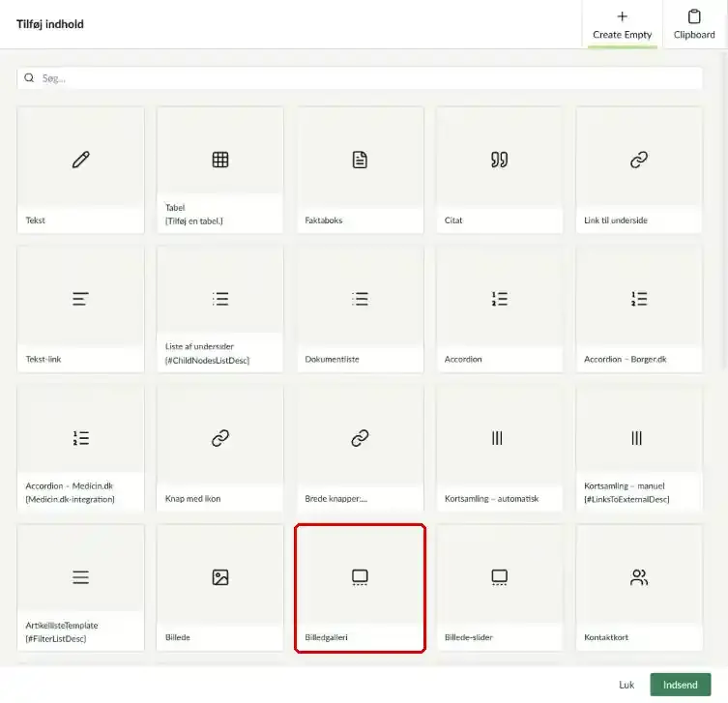The height and width of the screenshot is (703, 728).
Task: Select the Citat quotation marks icon
Action: pos(499,160)
